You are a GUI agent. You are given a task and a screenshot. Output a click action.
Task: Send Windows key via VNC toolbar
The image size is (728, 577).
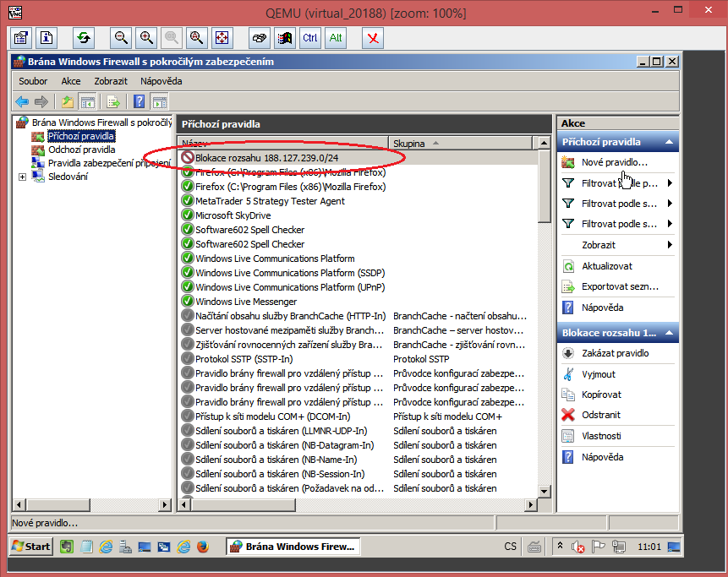[x=285, y=37]
